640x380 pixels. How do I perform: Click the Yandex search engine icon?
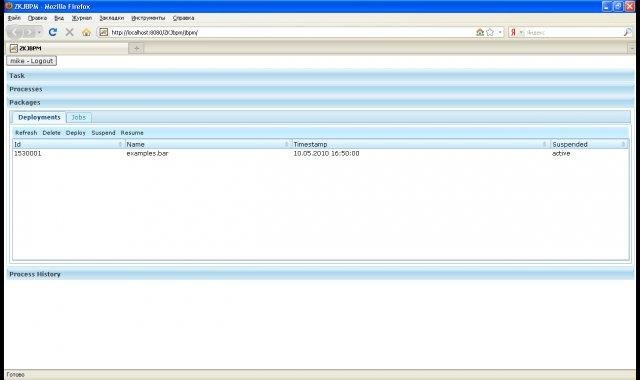coord(513,32)
